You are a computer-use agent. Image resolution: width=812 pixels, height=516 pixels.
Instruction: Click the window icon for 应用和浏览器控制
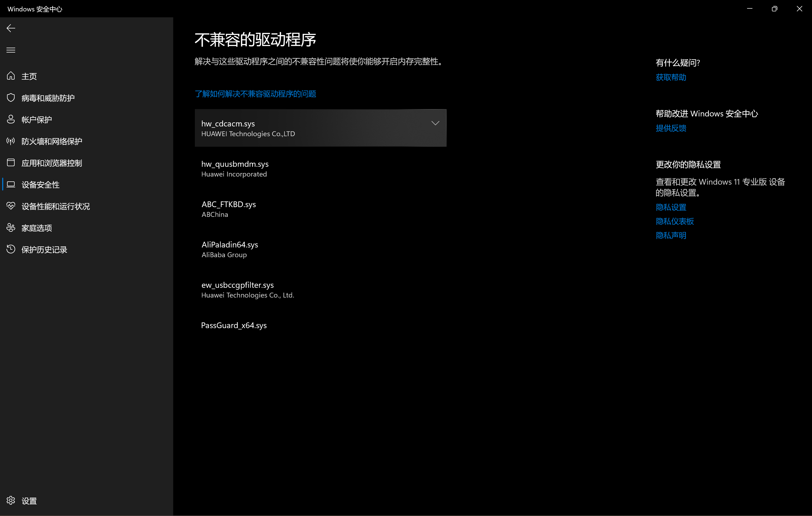pos(11,163)
